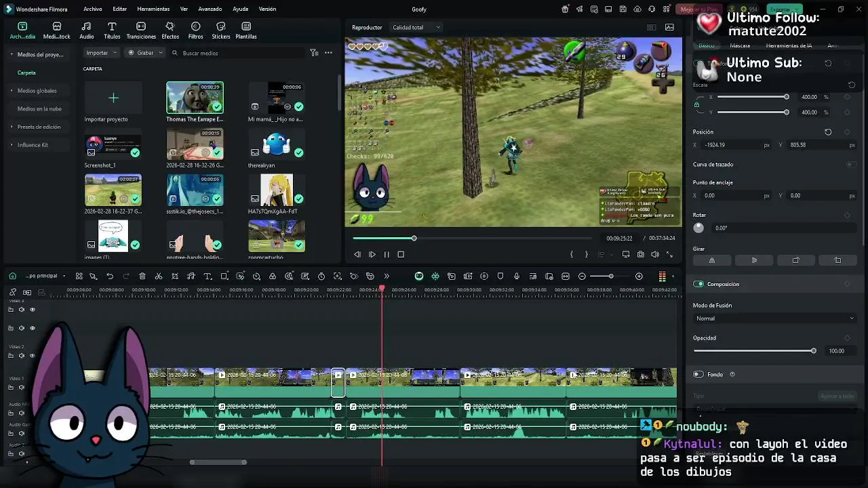This screenshot has height=488, width=868.
Task: Select the crop tool in timeline toolbar
Action: click(175, 276)
